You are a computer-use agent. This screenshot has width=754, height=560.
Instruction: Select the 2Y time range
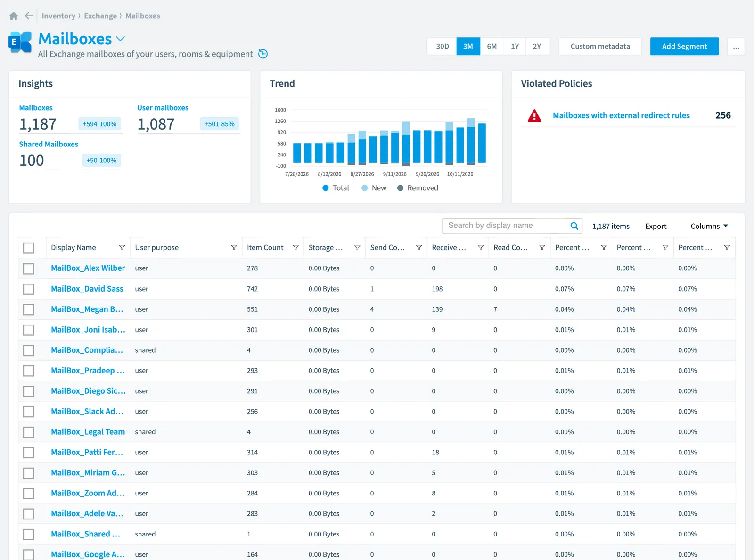point(537,46)
